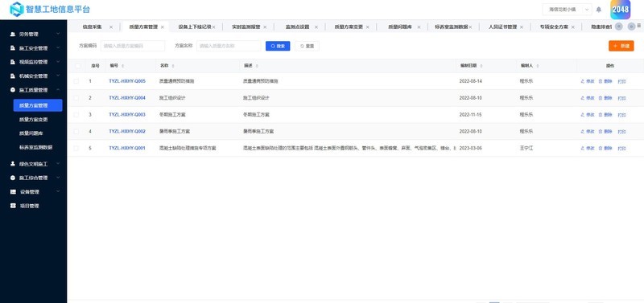Click the 劳务管理 sidebar icon

(x=13, y=34)
